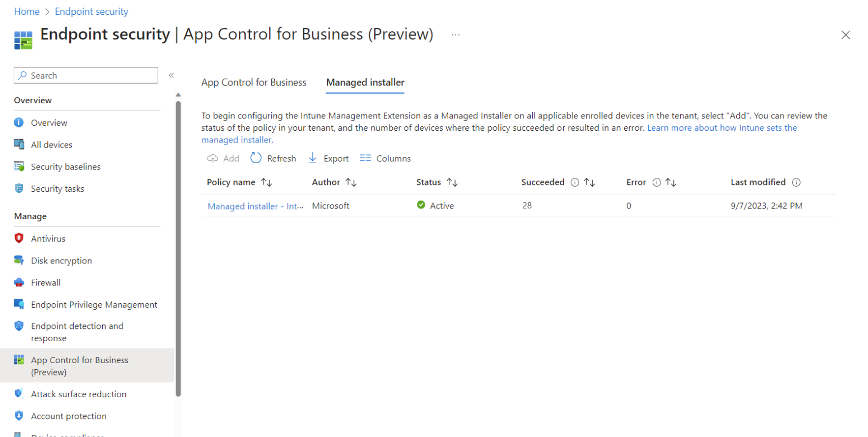Image resolution: width=868 pixels, height=437 pixels.
Task: Open the Managed installer policy link
Action: coord(255,206)
